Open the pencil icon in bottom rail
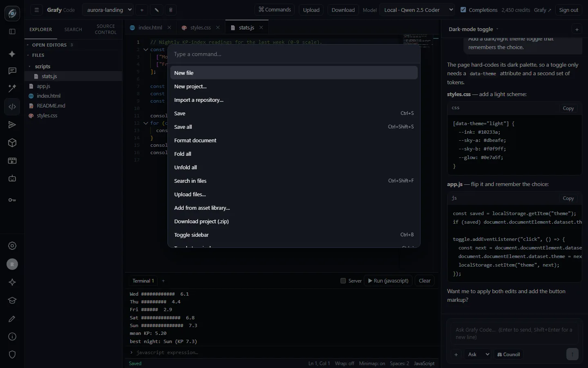Screen dimensions: 588x368 [x=12, y=319]
